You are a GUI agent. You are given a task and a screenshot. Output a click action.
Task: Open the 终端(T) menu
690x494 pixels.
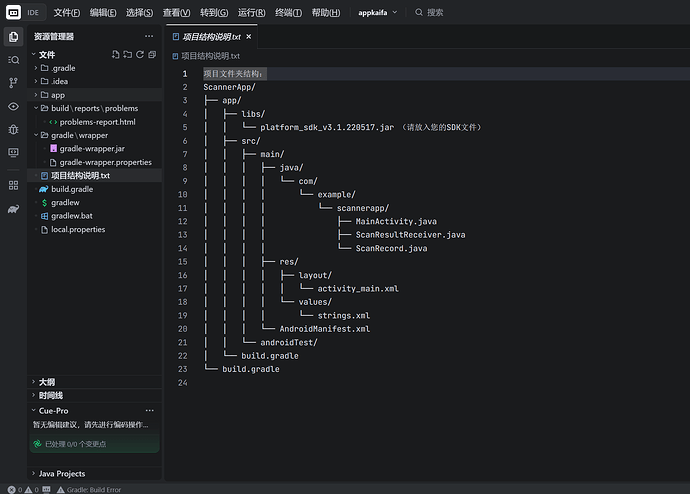(288, 12)
